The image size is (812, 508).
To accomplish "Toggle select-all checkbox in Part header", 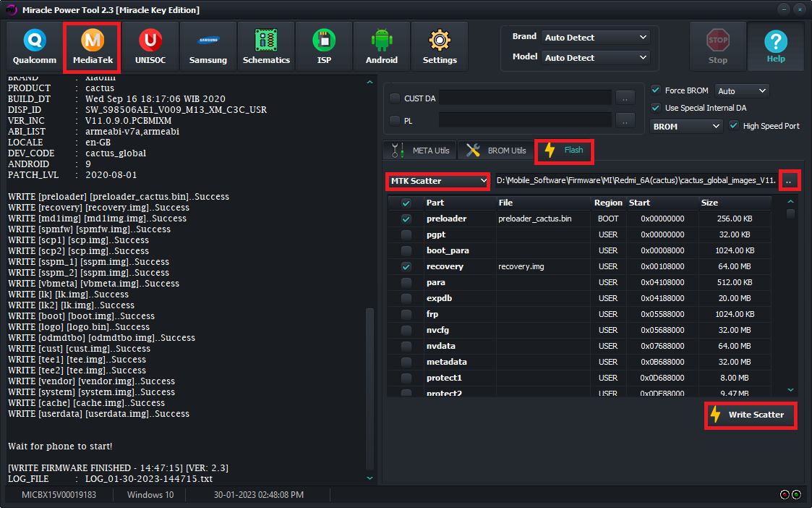I will 406,203.
